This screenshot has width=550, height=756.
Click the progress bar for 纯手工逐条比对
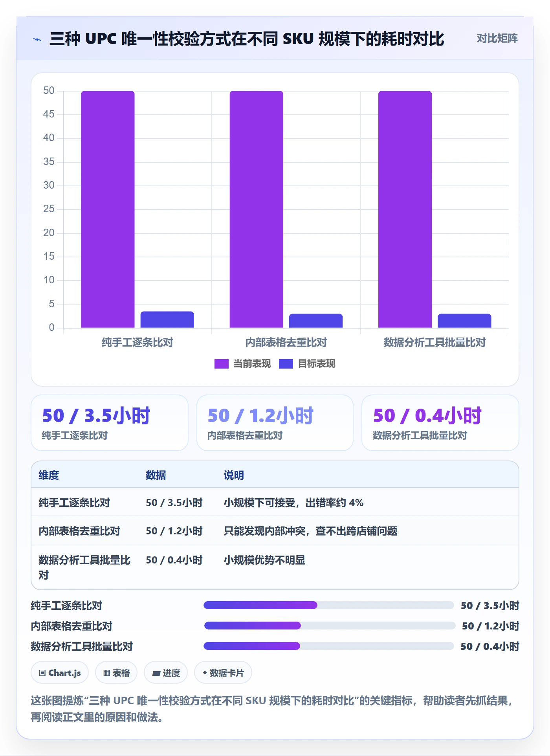(x=328, y=605)
